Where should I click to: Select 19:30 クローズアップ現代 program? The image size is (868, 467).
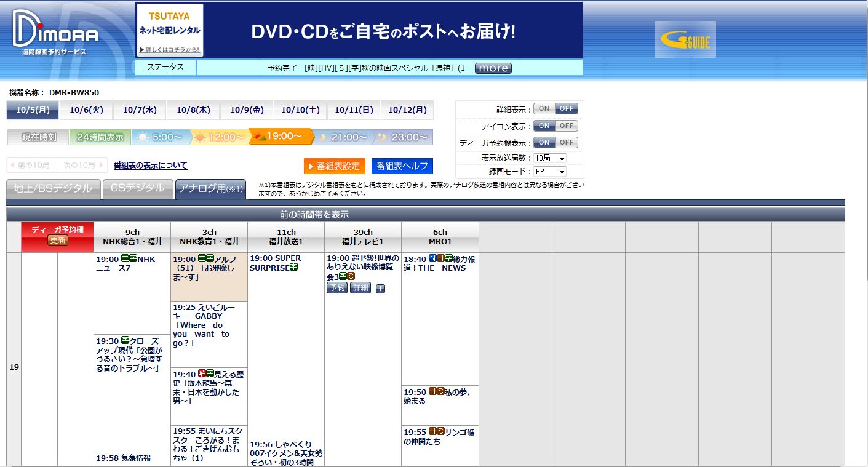pos(132,392)
